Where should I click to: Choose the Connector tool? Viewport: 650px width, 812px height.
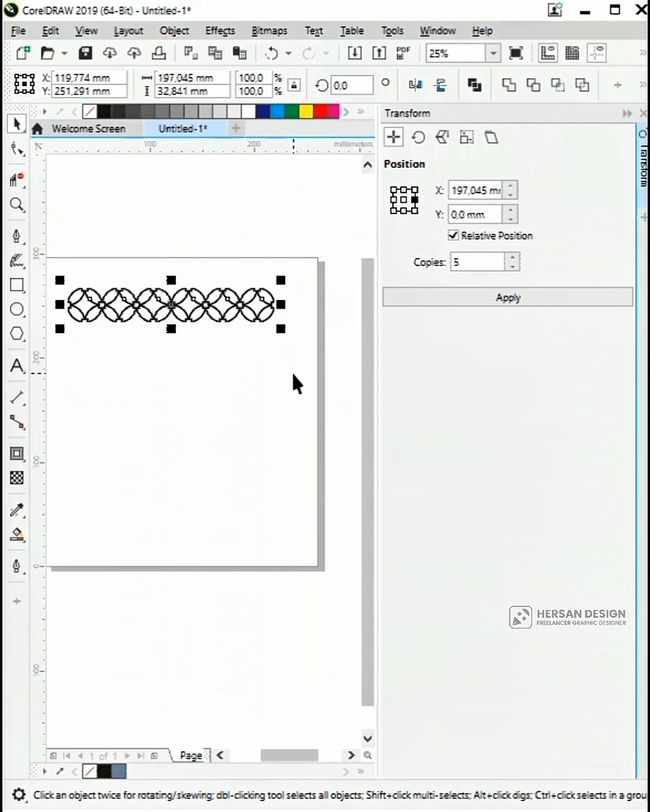click(17, 423)
